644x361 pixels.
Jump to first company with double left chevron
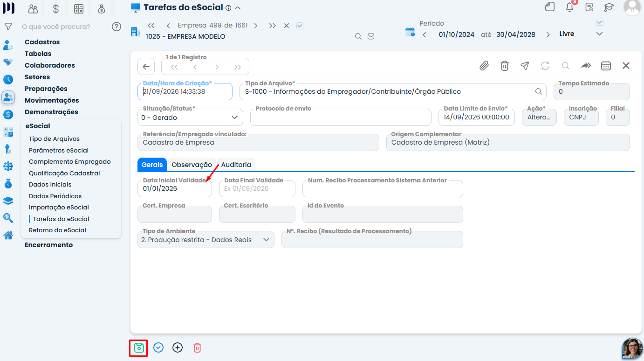(x=151, y=26)
